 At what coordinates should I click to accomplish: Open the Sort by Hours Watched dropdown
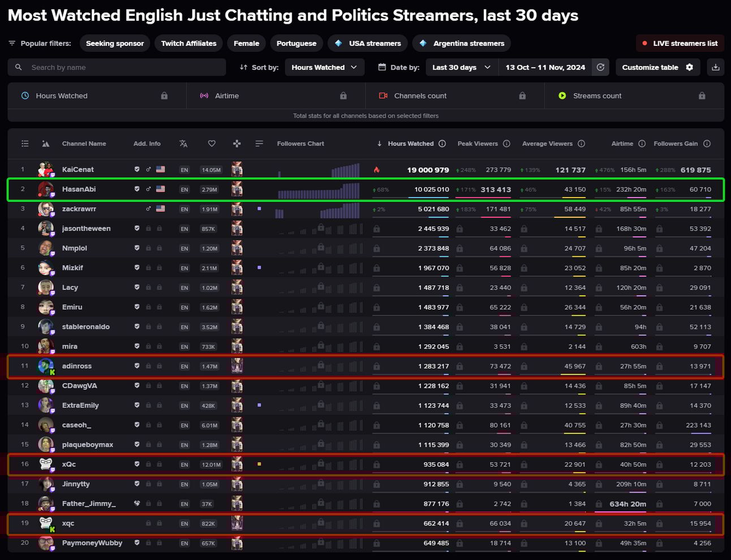coord(324,67)
